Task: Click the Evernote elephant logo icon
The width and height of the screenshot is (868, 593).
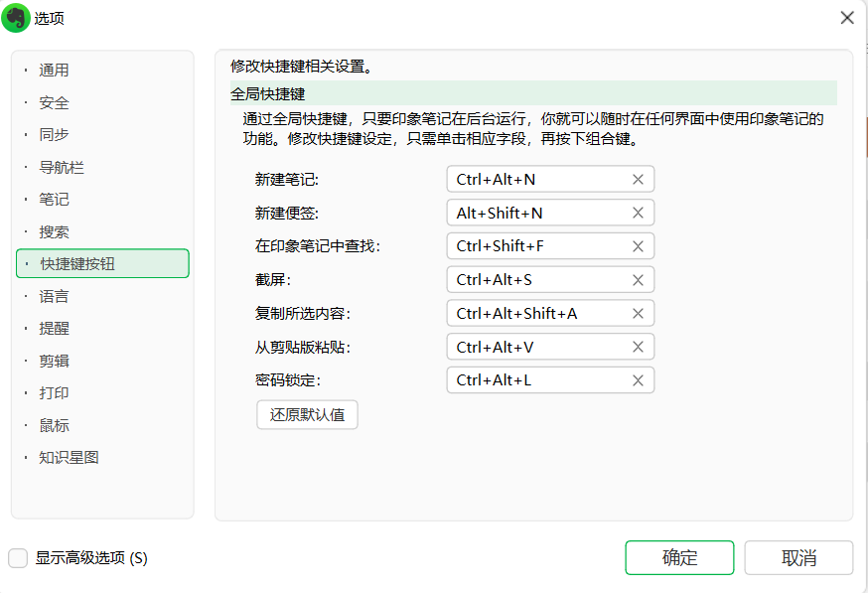Action: [x=17, y=18]
